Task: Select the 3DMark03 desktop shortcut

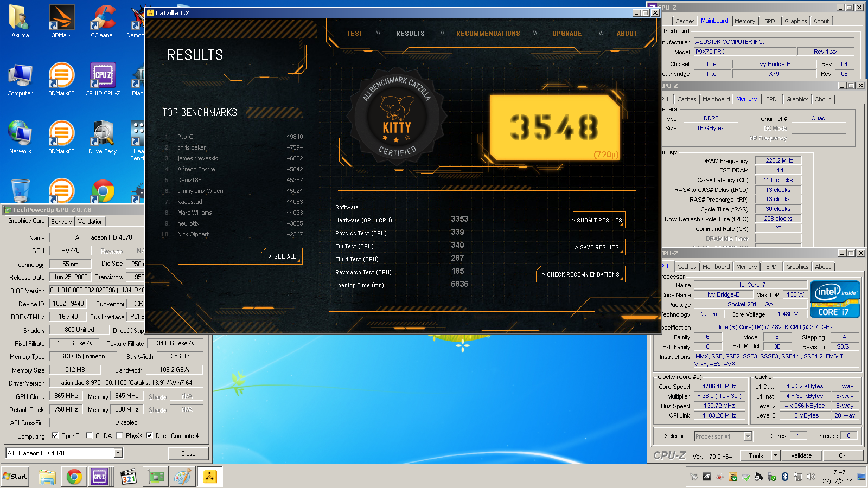Action: click(x=61, y=80)
